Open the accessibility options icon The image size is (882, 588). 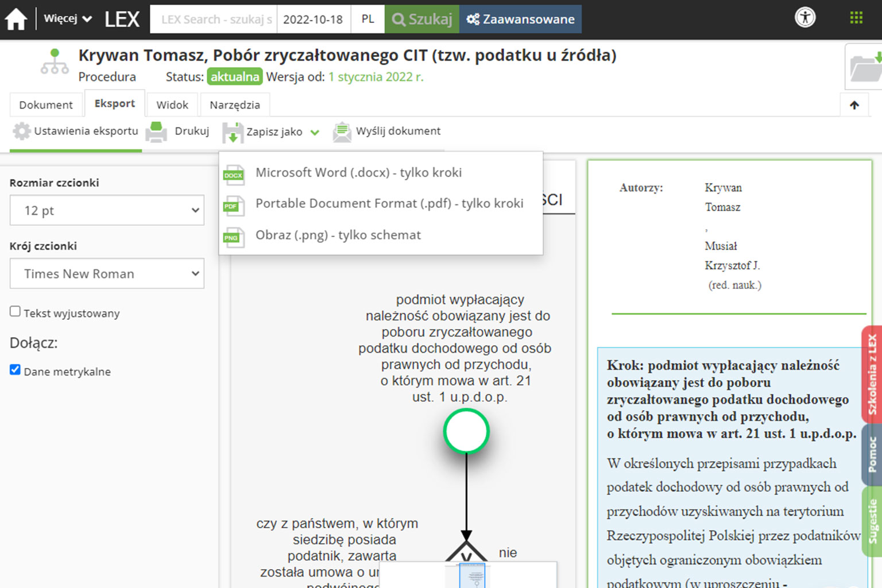pyautogui.click(x=805, y=18)
